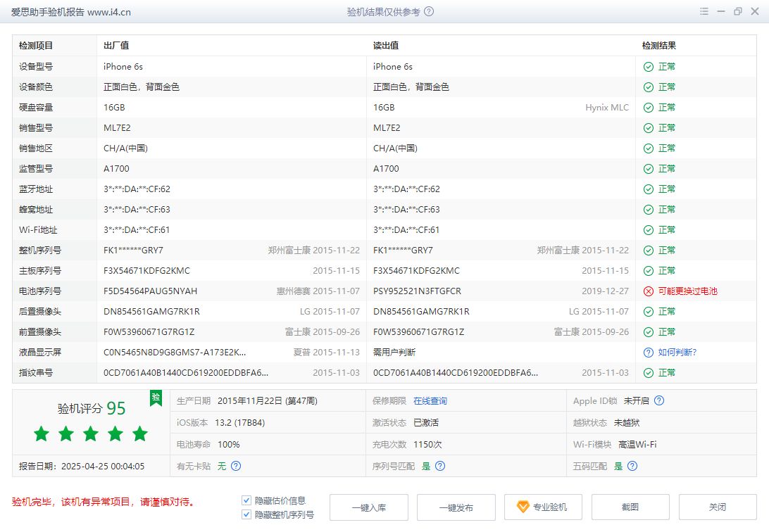
Task: Click green check icon in 设备颜色 row
Action: [x=649, y=87]
